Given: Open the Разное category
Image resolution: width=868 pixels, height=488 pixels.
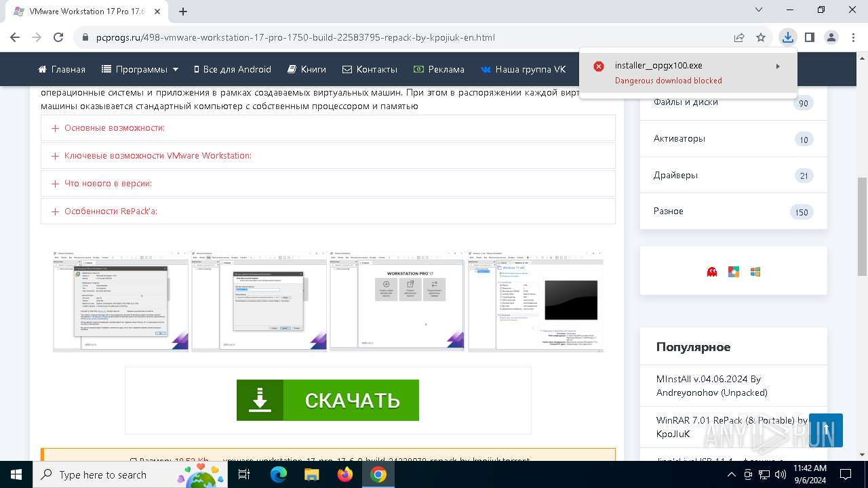Looking at the screenshot, I should tap(733, 211).
